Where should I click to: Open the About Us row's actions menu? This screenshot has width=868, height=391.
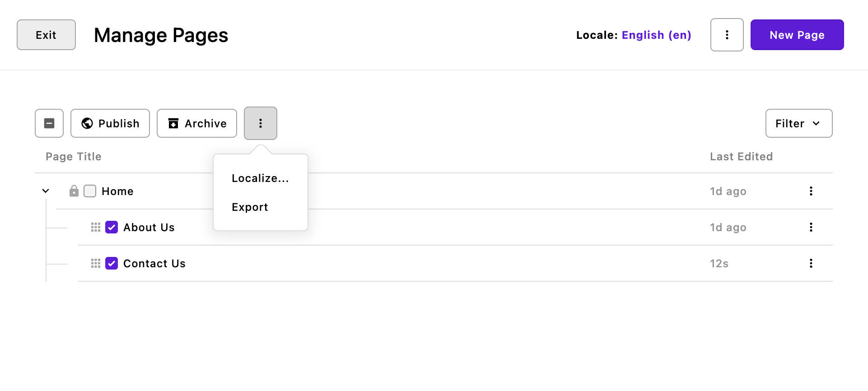[x=811, y=227]
